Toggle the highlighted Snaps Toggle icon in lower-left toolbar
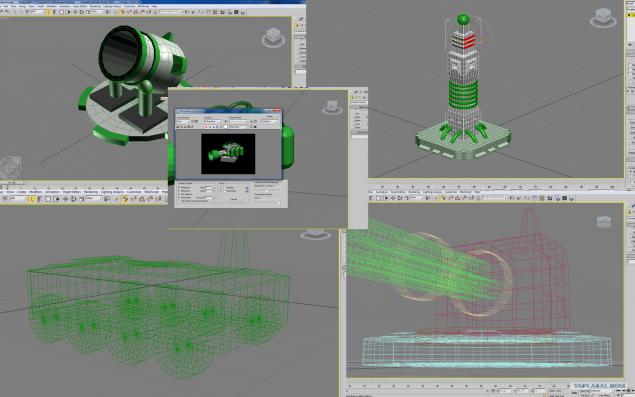 (x=124, y=199)
